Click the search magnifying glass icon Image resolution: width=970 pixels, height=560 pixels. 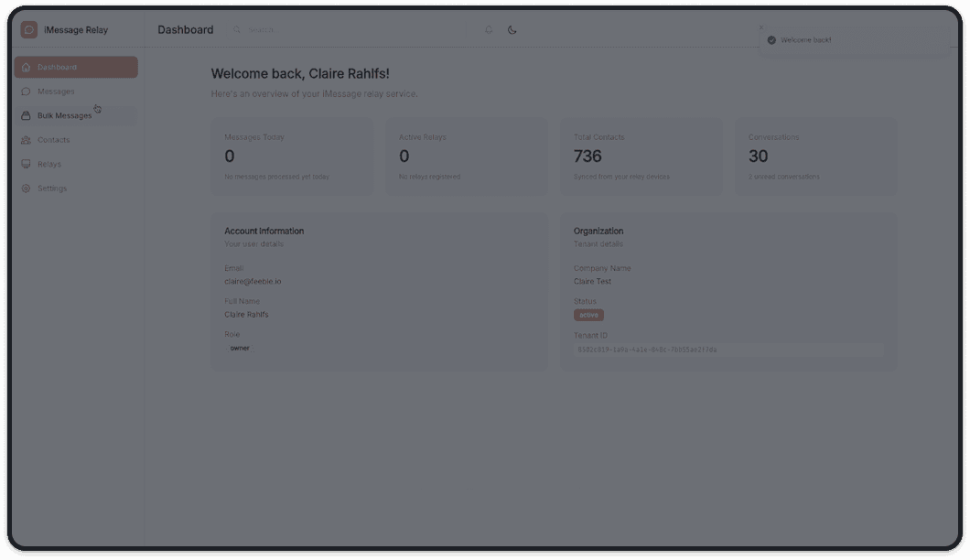tap(237, 29)
